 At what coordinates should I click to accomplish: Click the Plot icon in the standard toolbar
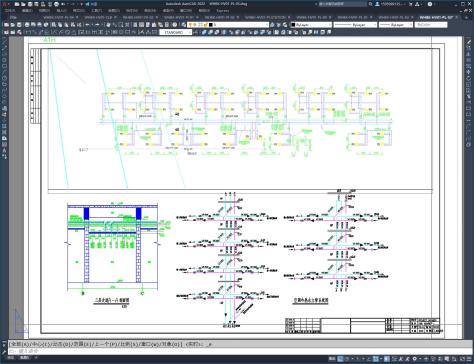coord(27,25)
